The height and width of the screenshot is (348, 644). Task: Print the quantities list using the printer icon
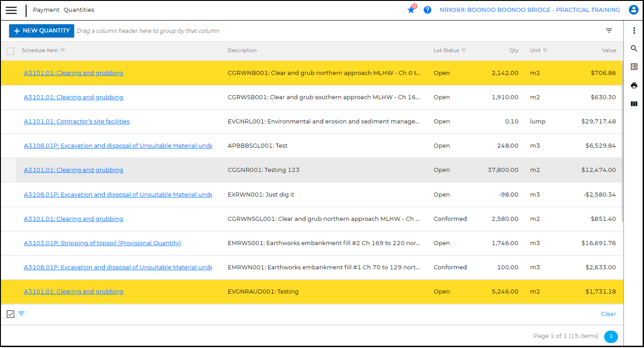tap(634, 85)
